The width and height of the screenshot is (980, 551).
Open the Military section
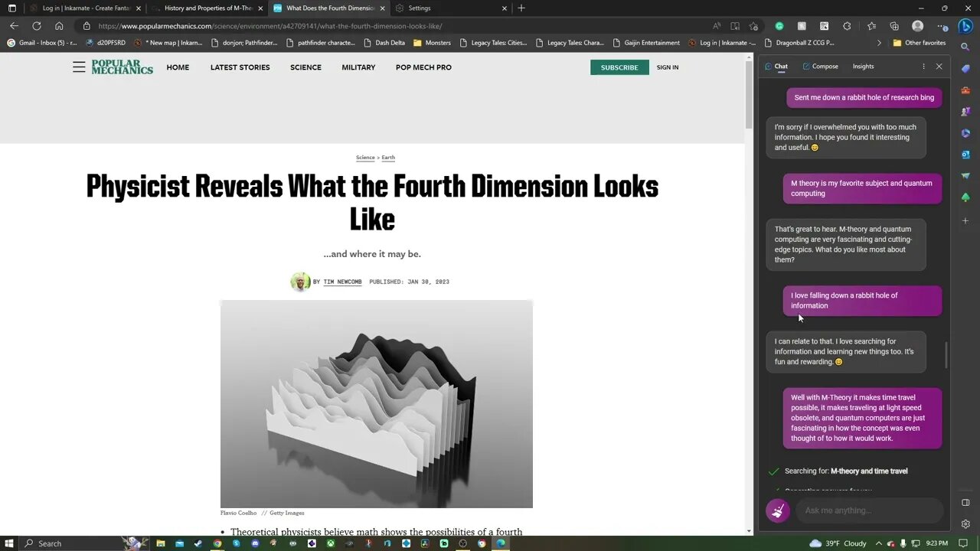tap(358, 67)
